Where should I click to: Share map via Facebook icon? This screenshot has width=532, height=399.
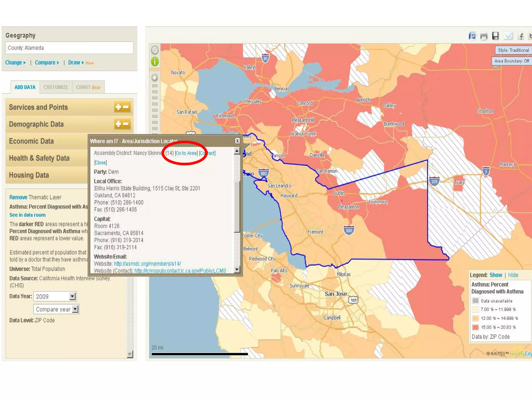pos(521,36)
